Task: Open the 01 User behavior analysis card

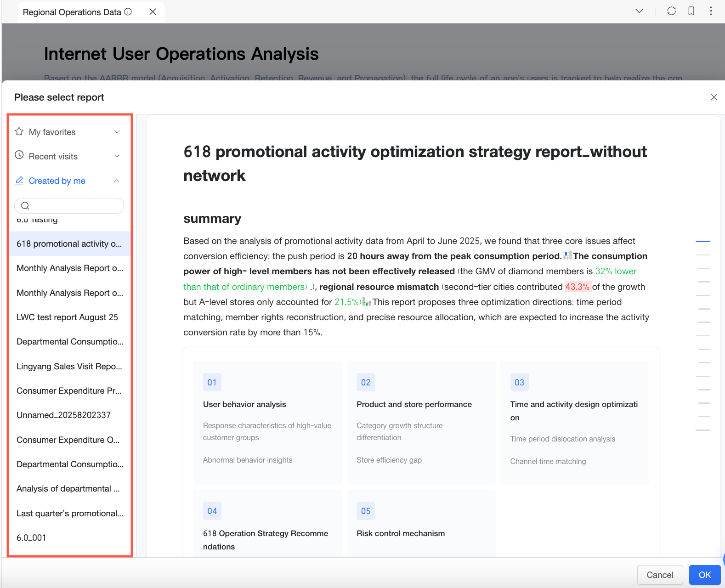Action: tap(267, 422)
